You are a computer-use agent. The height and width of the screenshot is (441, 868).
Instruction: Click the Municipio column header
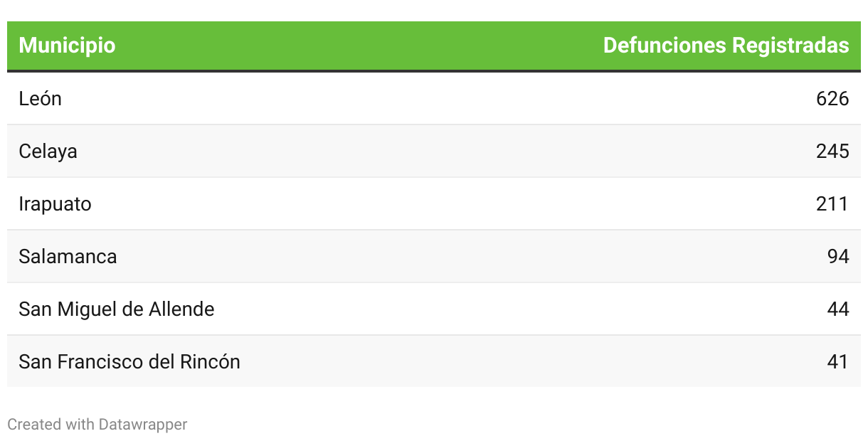(67, 46)
